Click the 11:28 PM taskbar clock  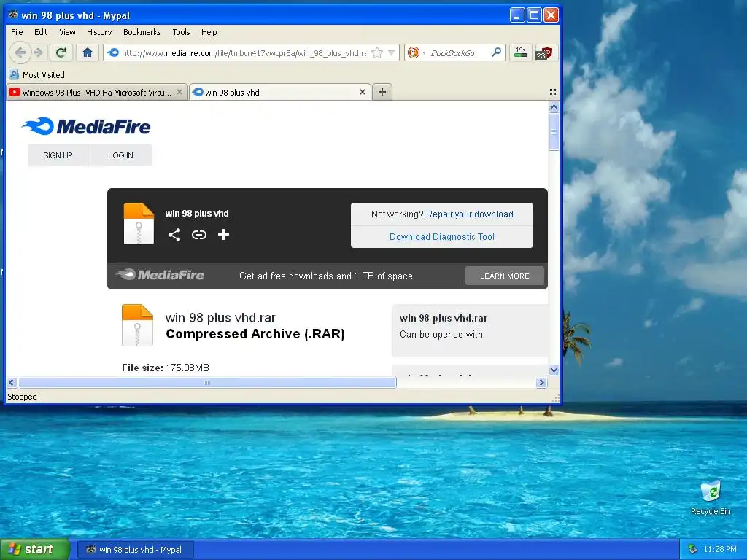(720, 549)
